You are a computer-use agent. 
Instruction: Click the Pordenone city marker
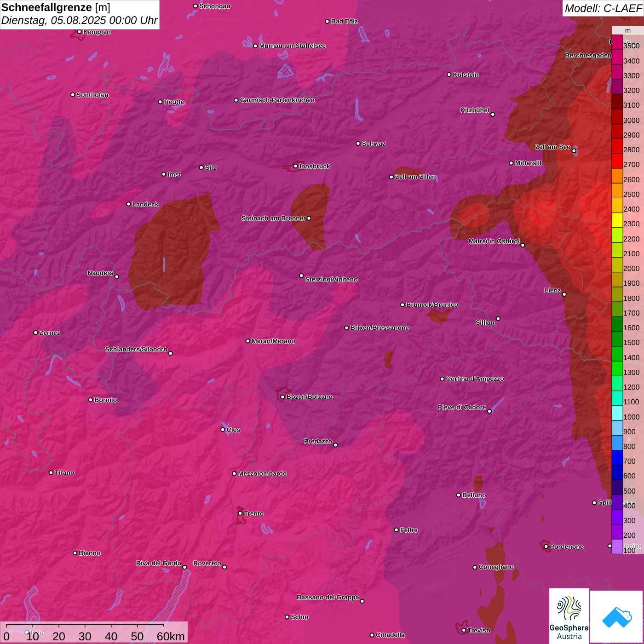(x=546, y=546)
